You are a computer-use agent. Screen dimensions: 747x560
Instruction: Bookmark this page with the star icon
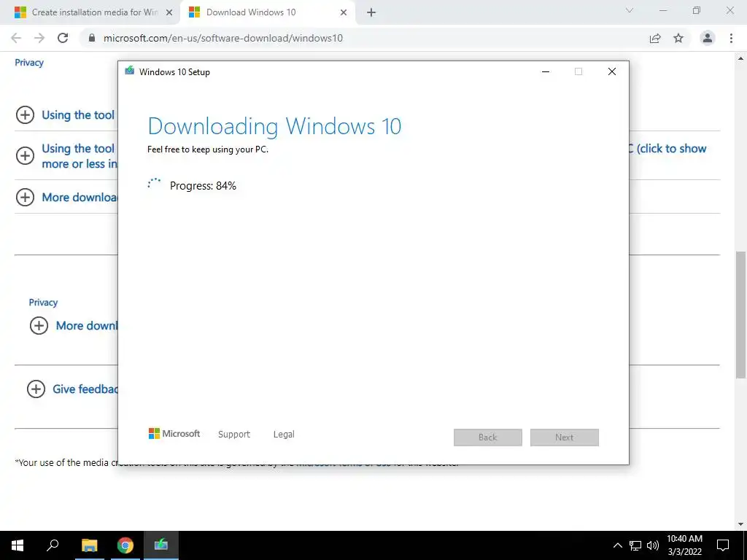coord(678,38)
